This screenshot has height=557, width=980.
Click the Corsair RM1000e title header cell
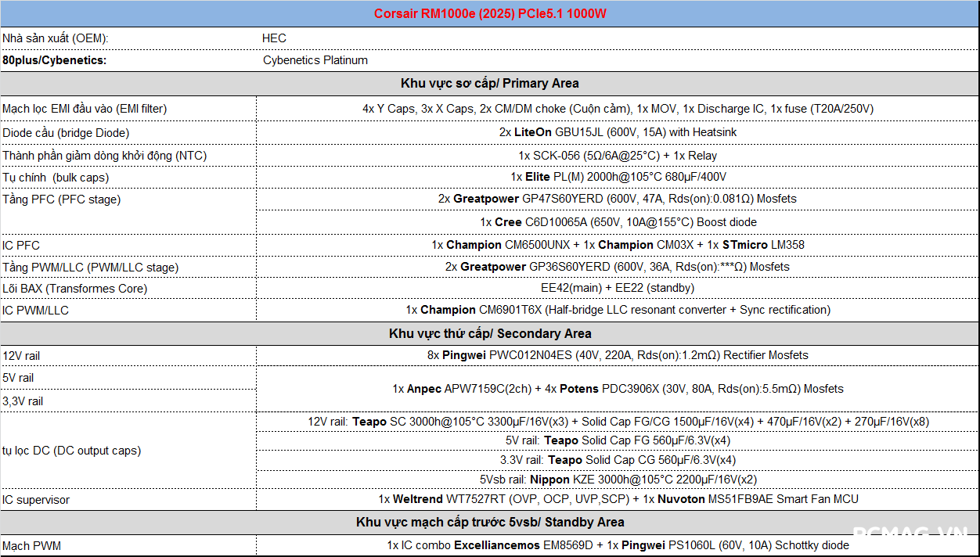pyautogui.click(x=490, y=14)
